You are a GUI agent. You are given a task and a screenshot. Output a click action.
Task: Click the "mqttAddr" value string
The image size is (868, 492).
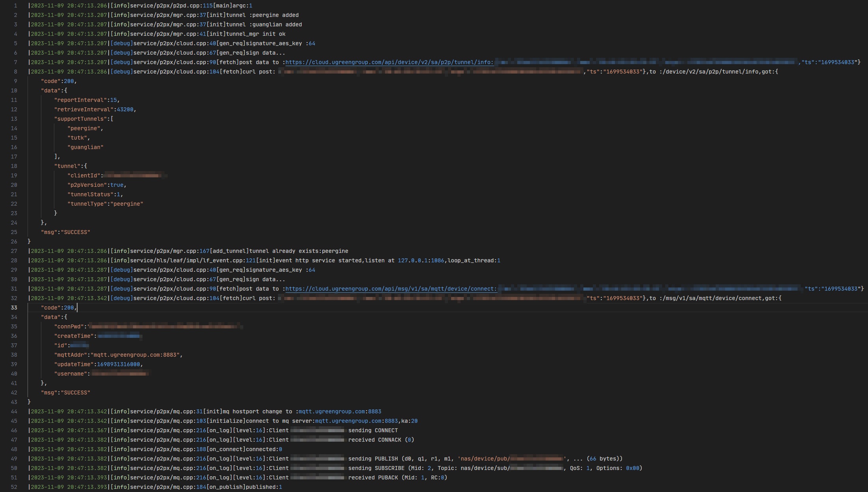(135, 355)
